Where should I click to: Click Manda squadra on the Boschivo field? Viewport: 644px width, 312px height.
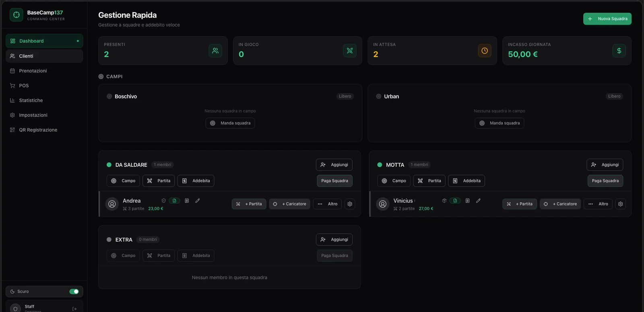[230, 123]
